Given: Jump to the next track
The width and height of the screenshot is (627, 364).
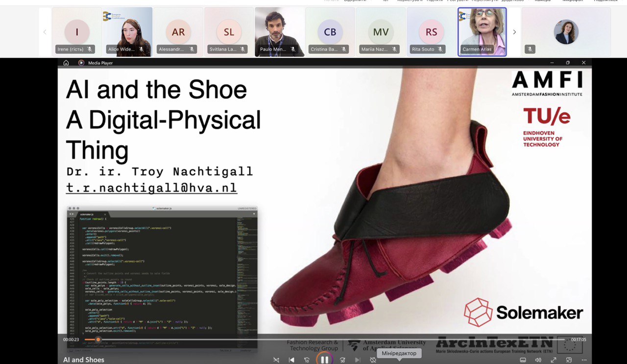Looking at the screenshot, I should pos(358,360).
